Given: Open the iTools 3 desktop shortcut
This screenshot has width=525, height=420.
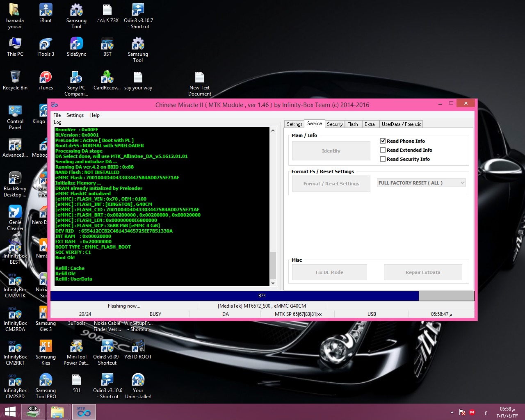Looking at the screenshot, I should [46, 47].
